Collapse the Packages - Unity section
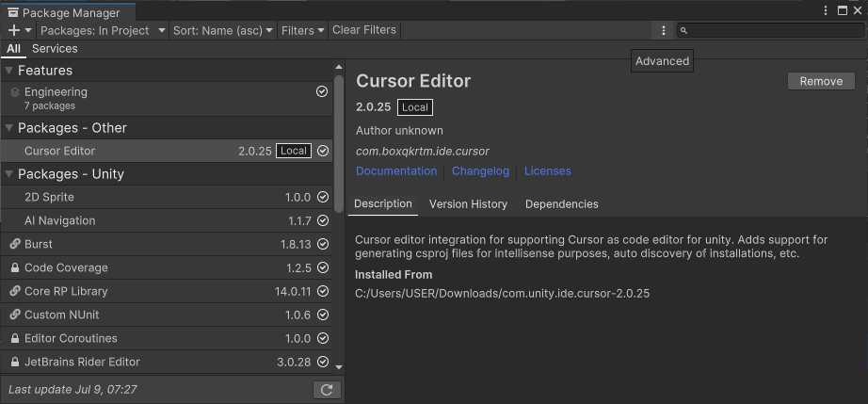Screen dimensions: 868x404 coord(8,174)
